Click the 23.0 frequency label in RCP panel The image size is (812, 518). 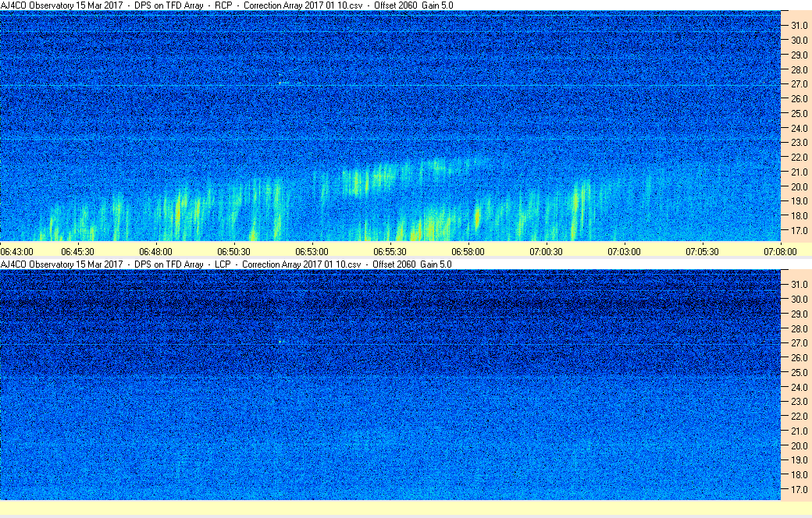tap(799, 142)
